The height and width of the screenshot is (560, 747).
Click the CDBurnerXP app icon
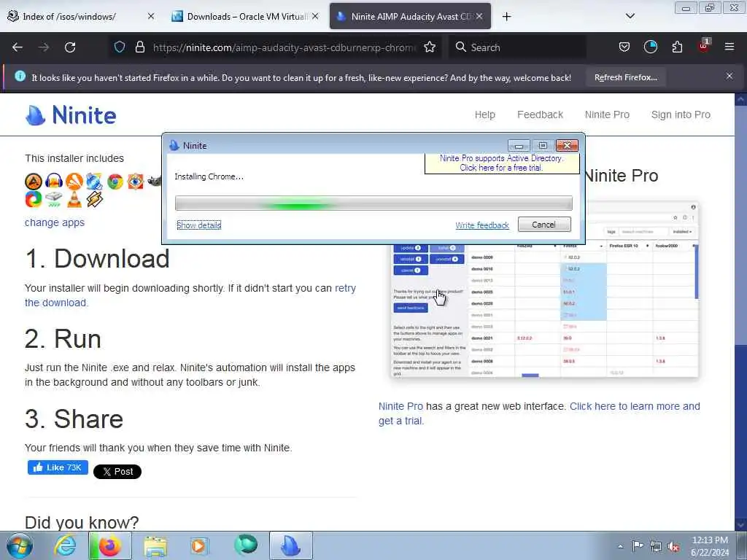pyautogui.click(x=94, y=182)
